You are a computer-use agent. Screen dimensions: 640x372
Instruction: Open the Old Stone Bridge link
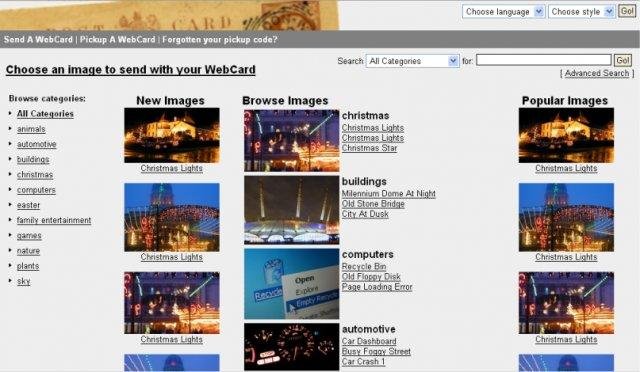click(x=373, y=204)
